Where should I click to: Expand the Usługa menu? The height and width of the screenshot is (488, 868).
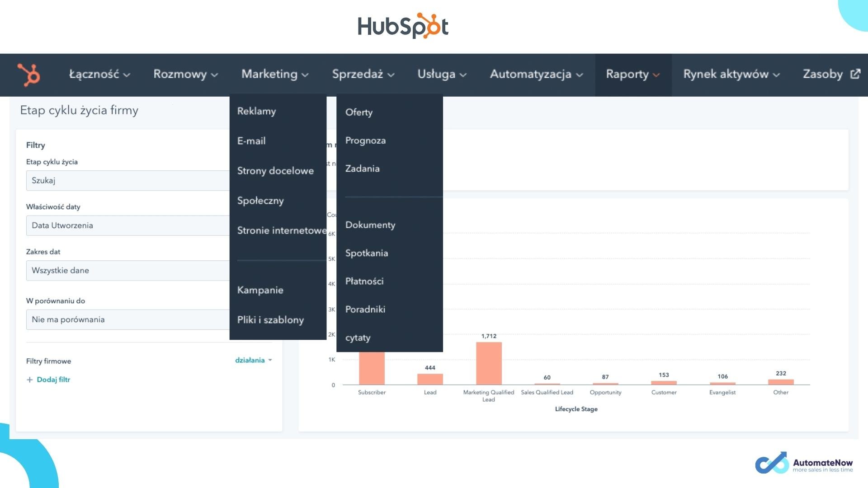442,75
